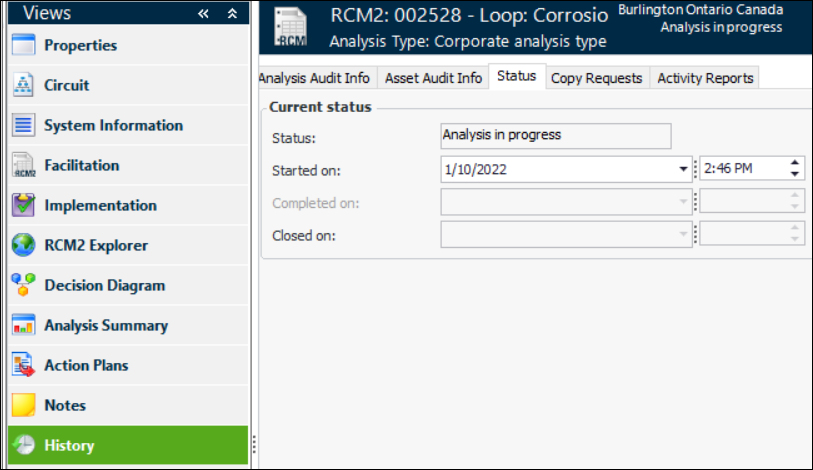Launch the RCM2 Explorer view
Viewport: 813px width, 470px height.
(x=128, y=245)
